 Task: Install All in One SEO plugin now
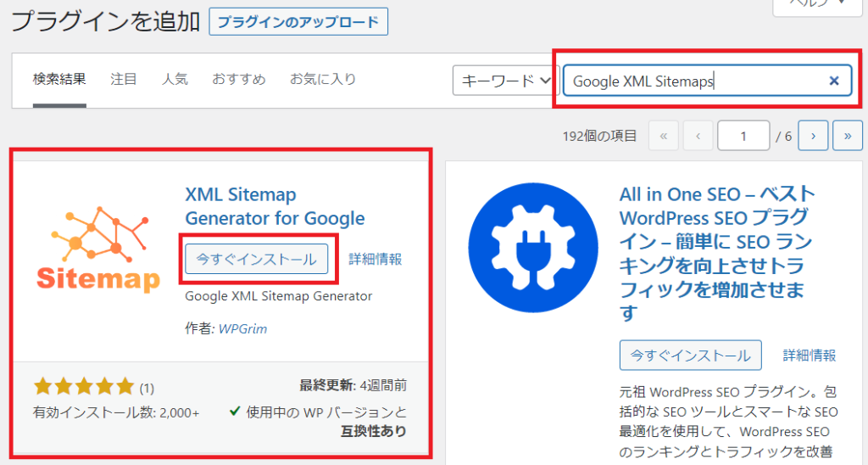690,356
